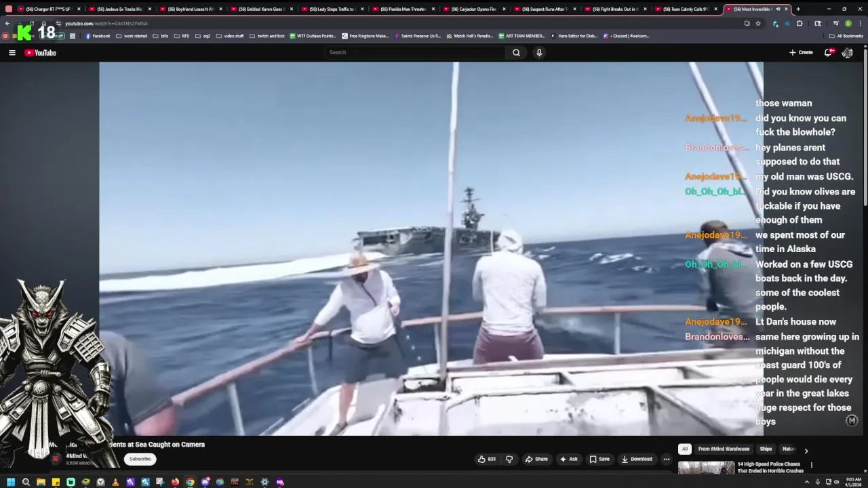868x488 pixels.
Task: Switch to the Charger RT browser tab
Action: pyautogui.click(x=47, y=9)
